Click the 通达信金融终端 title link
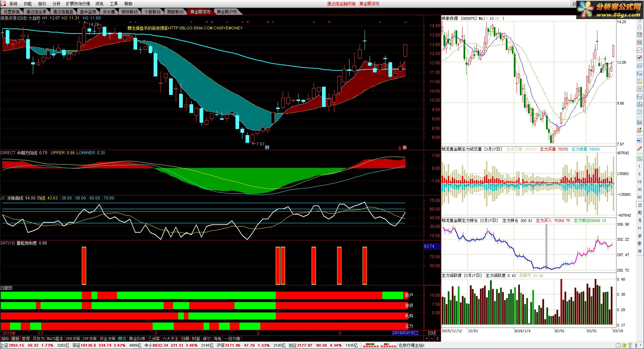Viewport: 644px width, 349px height. tap(341, 4)
